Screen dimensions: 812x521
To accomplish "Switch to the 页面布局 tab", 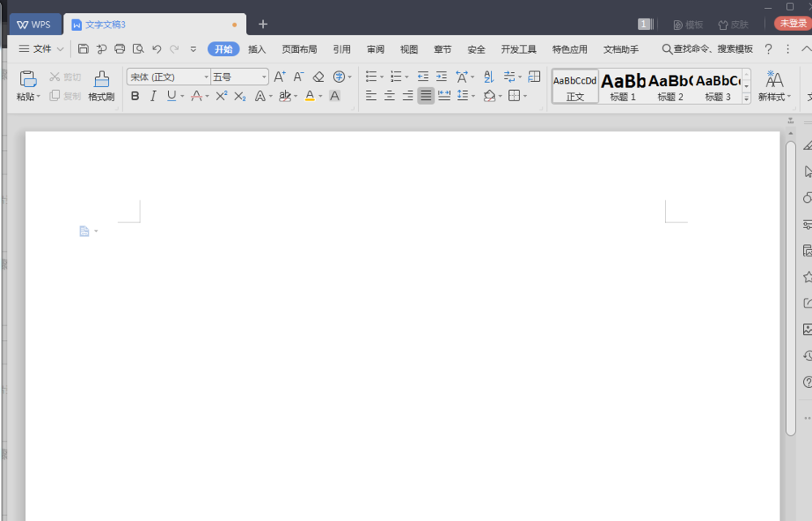I will [300, 50].
